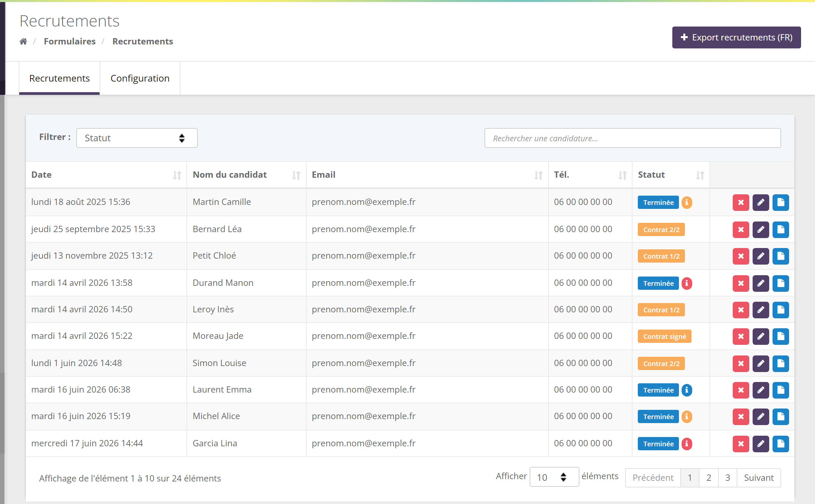Viewport: 815px width, 504px height.
Task: Open the document for Simon Louise
Action: coord(780,363)
